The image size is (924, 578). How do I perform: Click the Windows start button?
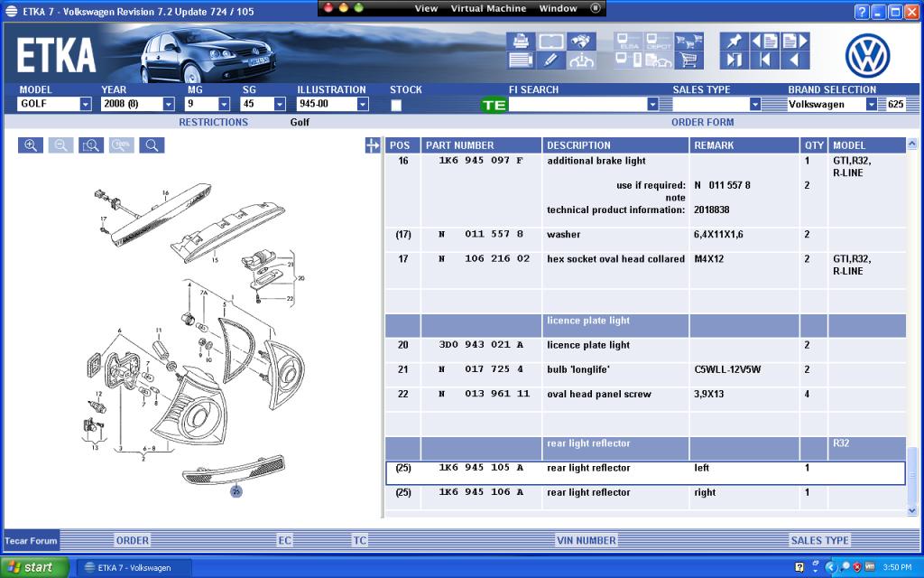click(x=35, y=567)
